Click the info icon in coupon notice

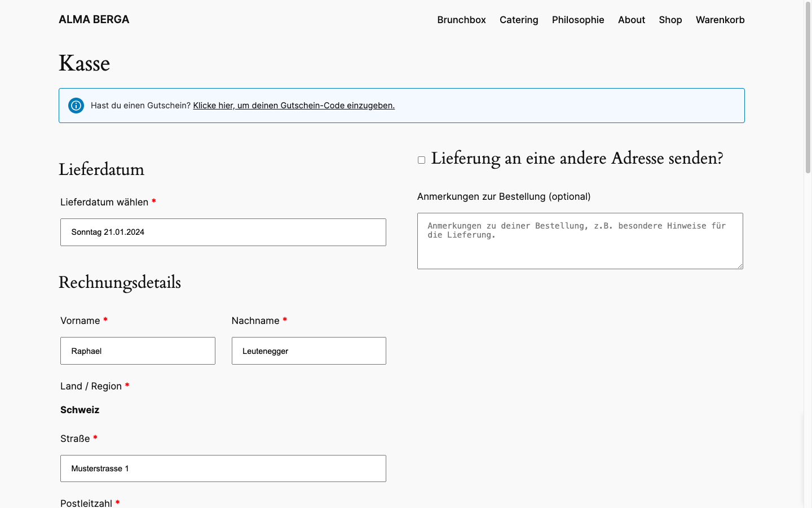click(76, 106)
